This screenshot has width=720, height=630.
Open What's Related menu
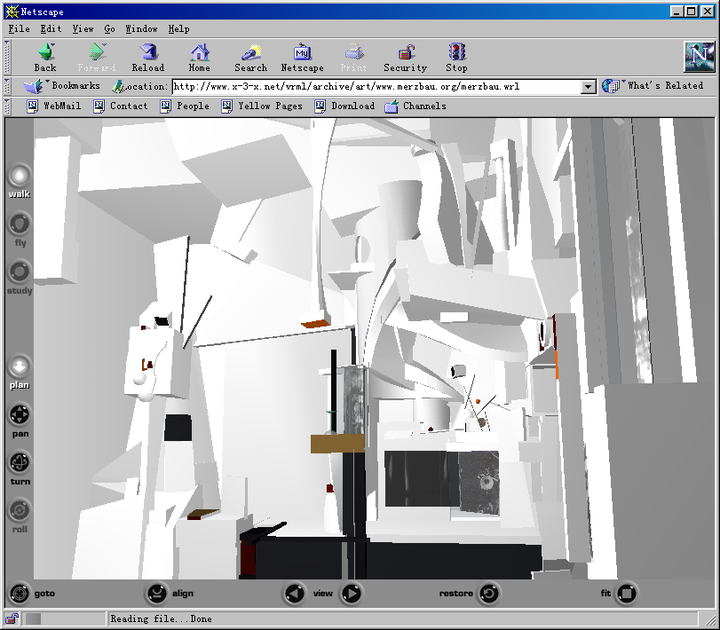(x=655, y=87)
